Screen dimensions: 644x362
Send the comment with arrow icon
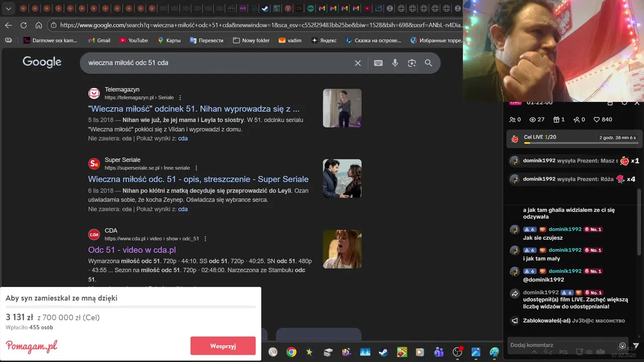click(636, 345)
